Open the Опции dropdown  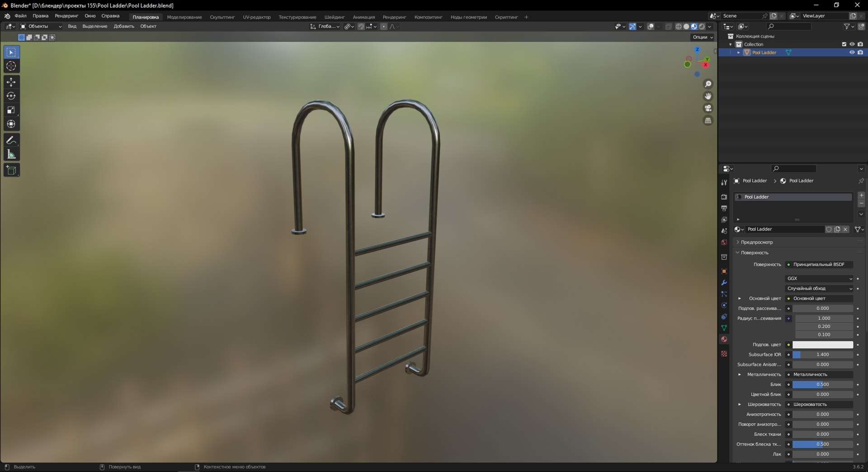[x=703, y=37]
